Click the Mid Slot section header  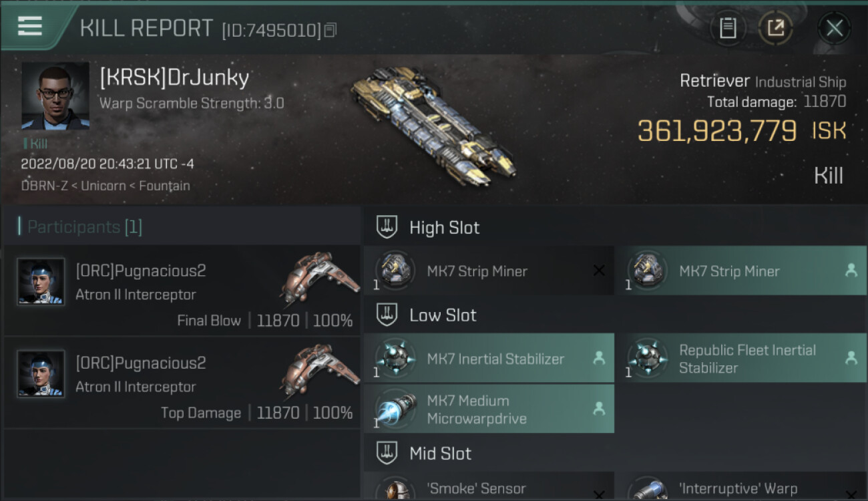coord(616,454)
